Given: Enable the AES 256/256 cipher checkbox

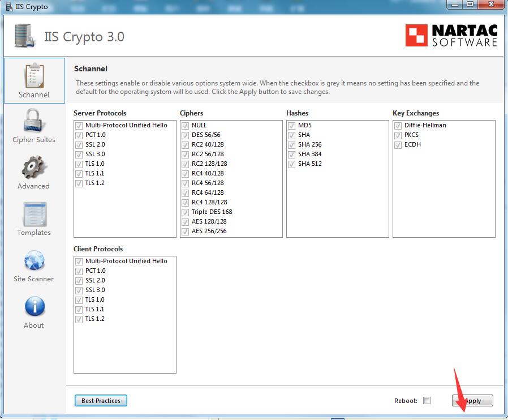Looking at the screenshot, I should [184, 231].
